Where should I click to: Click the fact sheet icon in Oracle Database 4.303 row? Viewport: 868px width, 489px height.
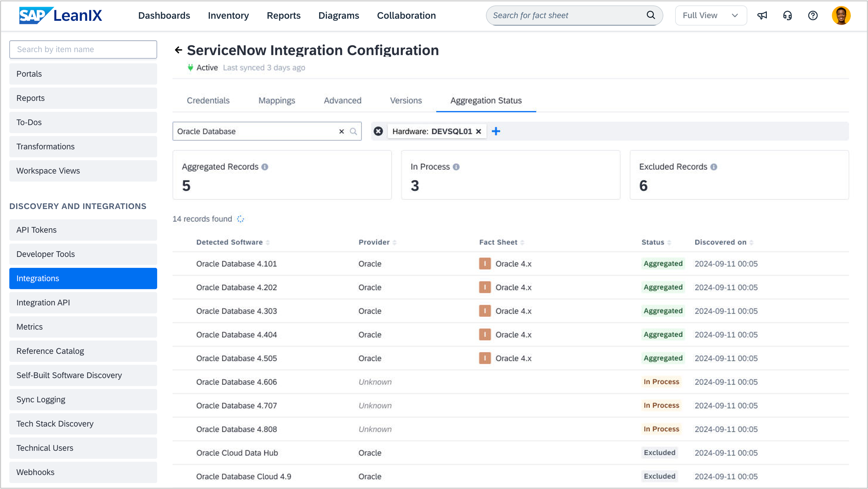[x=485, y=311]
